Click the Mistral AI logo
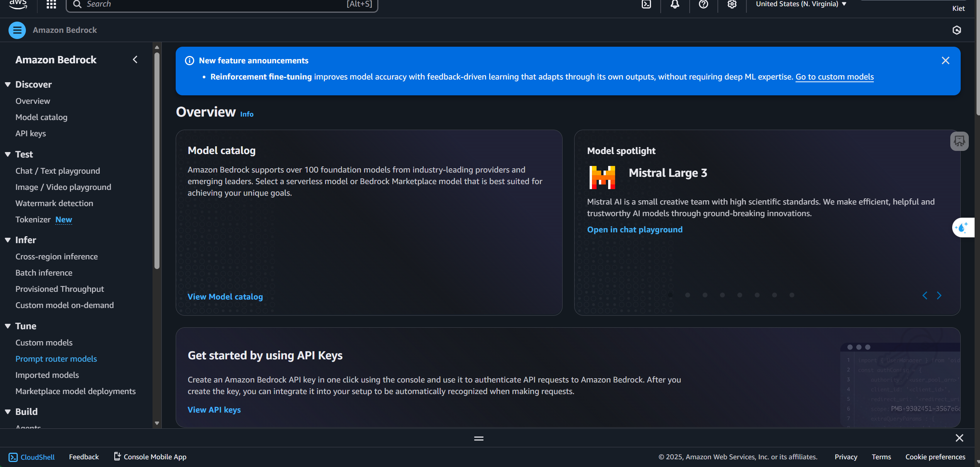 (x=602, y=177)
